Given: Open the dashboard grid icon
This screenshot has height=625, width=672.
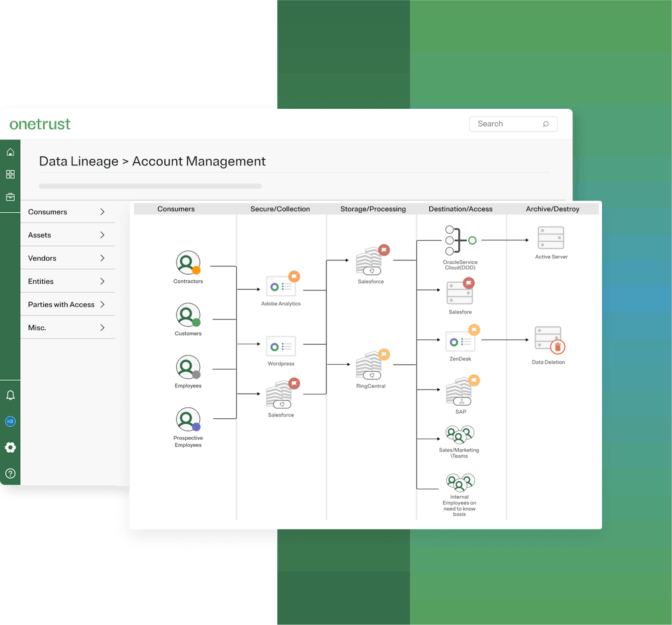Looking at the screenshot, I should 10,174.
